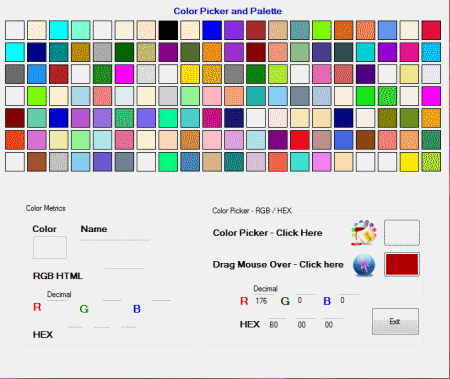450x379 pixels.
Task: Select the chartreuse green swatch in the first row
Action: point(322,30)
